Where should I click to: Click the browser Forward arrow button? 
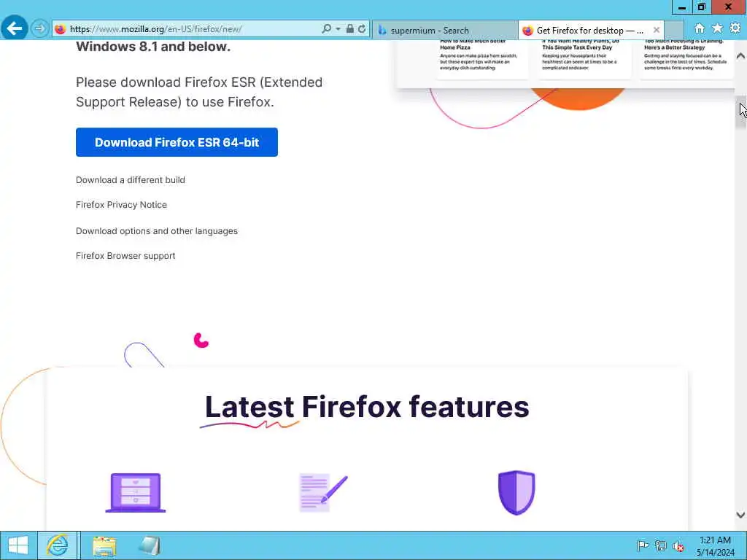pos(40,29)
